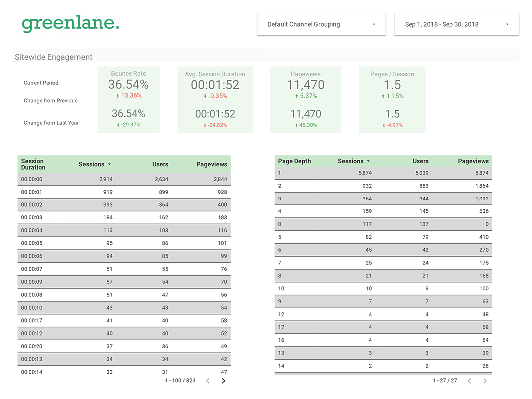The width and height of the screenshot is (532, 399).
Task: Click the Current Period label
Action: tap(41, 83)
